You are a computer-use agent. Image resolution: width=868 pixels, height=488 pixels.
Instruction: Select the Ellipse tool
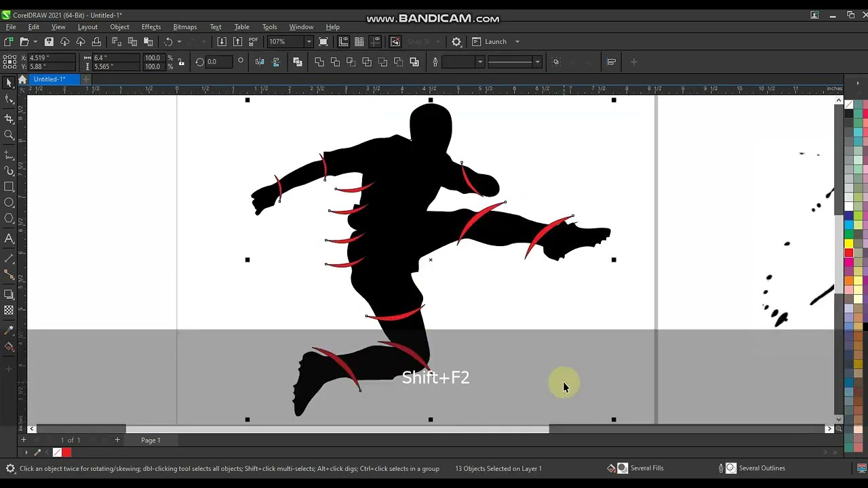tap(9, 203)
